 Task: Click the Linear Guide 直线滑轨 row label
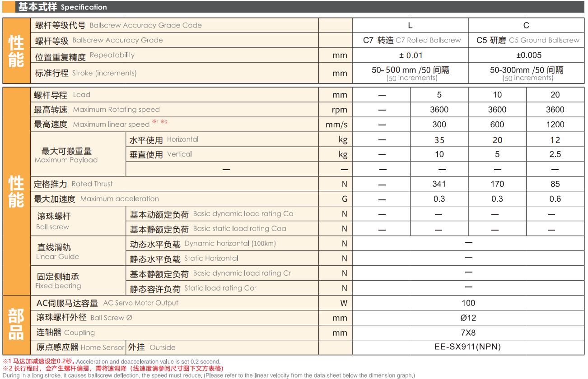[58, 251]
